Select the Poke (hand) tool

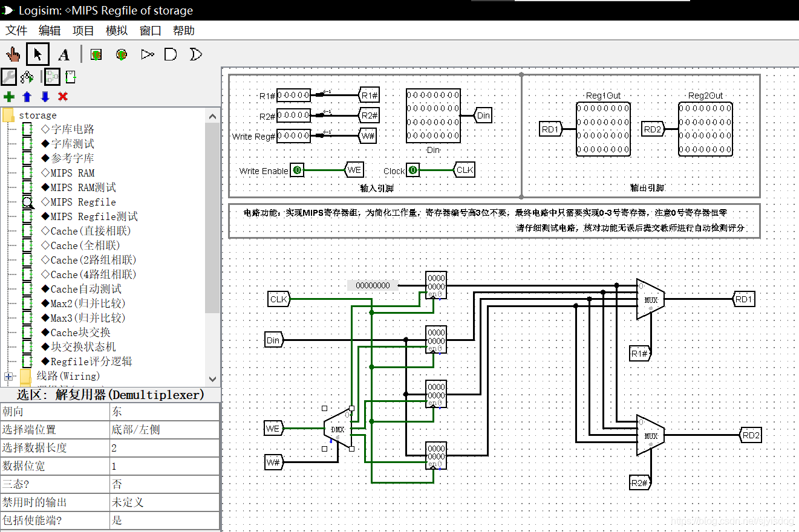(x=13, y=55)
